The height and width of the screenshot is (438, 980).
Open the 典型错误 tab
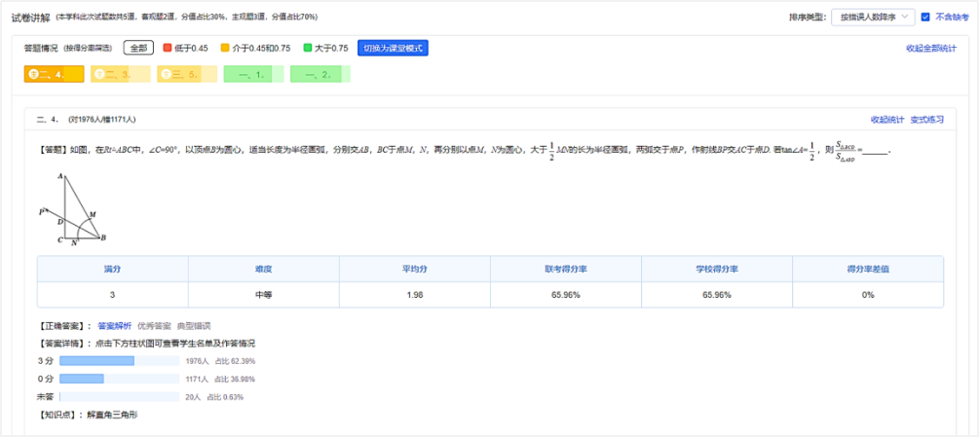tap(194, 326)
